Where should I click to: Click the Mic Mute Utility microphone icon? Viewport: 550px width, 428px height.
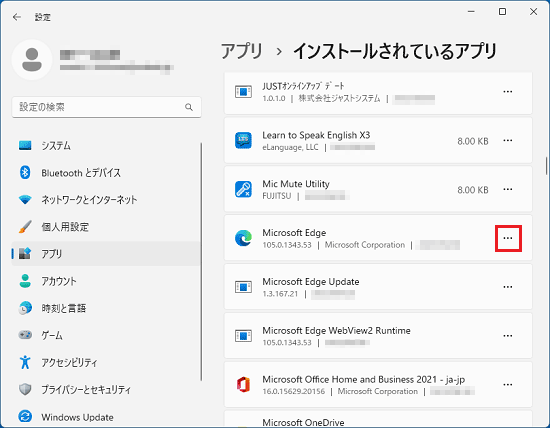[x=243, y=189]
